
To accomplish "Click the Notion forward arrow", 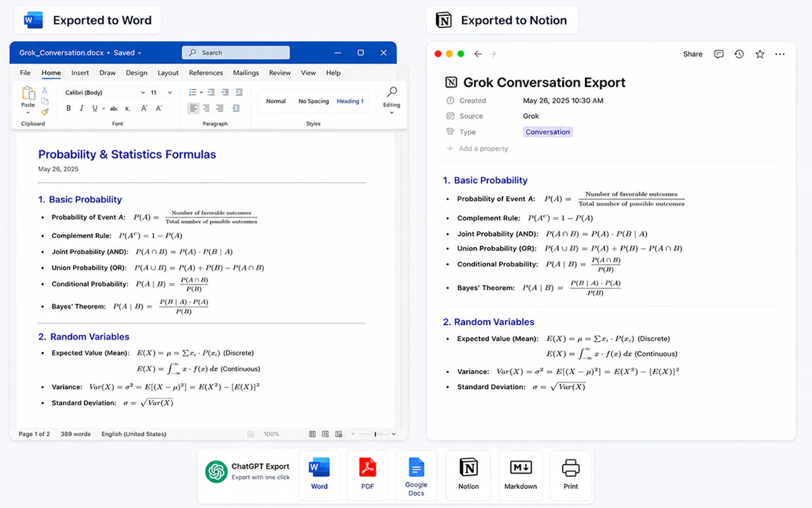I will (492, 54).
